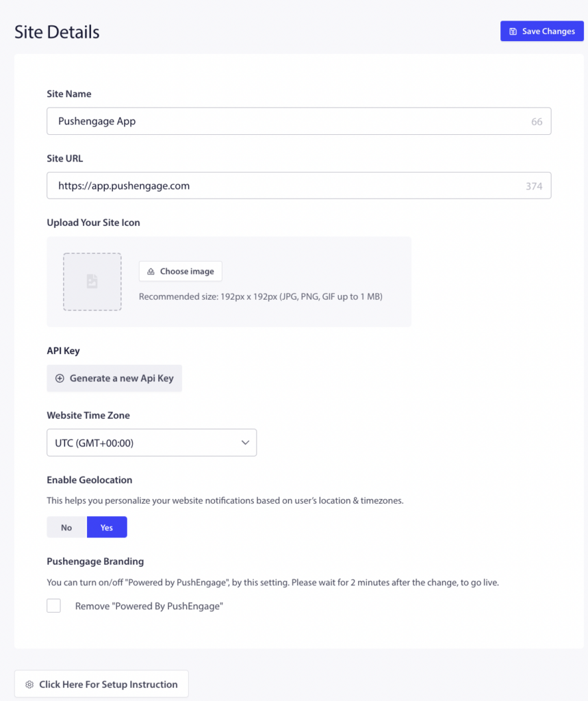Click the Pushengage App text in Site Name
588x701 pixels.
coord(97,122)
